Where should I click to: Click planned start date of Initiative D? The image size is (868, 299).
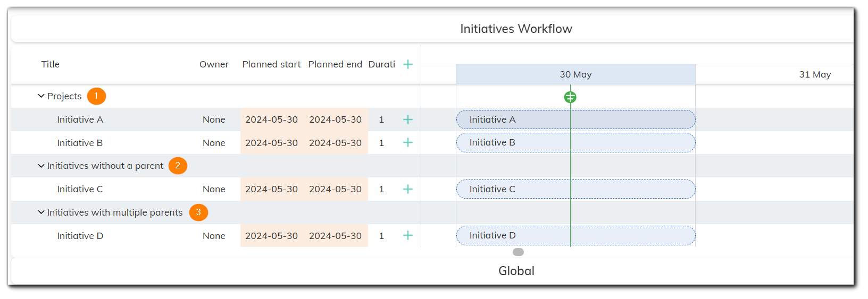coord(271,236)
